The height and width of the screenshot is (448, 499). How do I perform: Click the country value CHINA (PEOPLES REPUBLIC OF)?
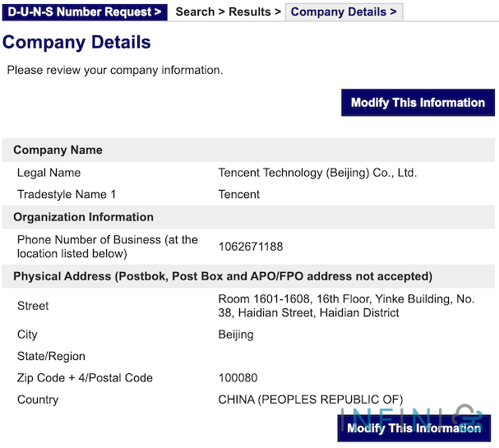(311, 400)
